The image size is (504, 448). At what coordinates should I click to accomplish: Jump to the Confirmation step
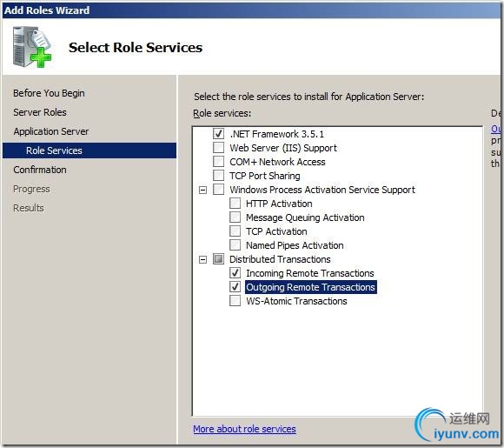tap(40, 170)
